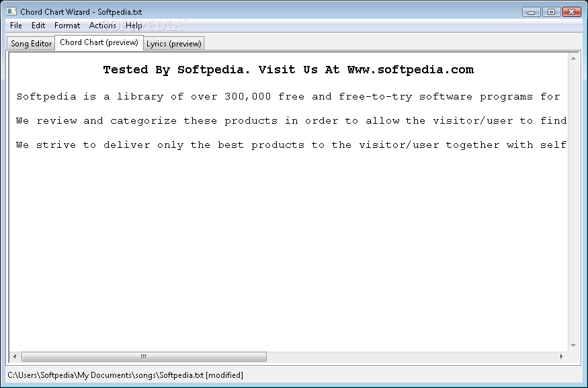Screen dimensions: 588x388
Task: Click the Chord Chart Wizard title bar icon
Action: (x=11, y=11)
